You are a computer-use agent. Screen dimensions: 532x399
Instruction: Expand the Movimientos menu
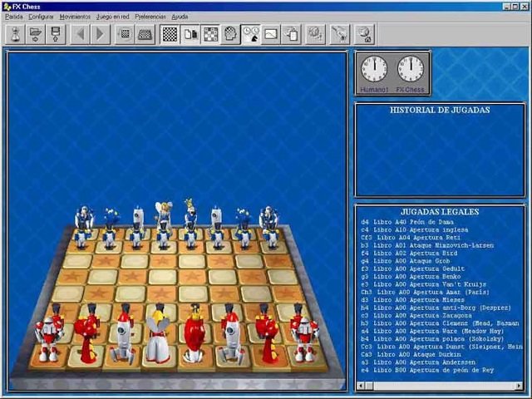click(x=75, y=17)
